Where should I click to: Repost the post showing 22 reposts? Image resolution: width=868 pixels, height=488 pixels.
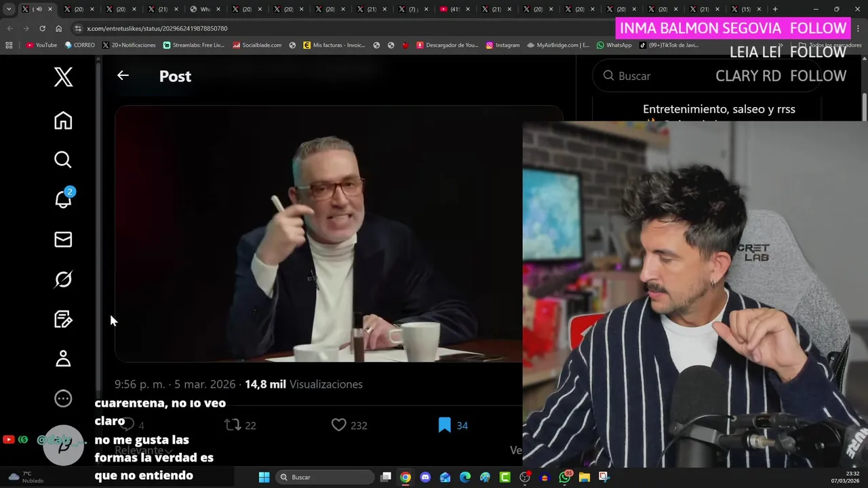(240, 425)
